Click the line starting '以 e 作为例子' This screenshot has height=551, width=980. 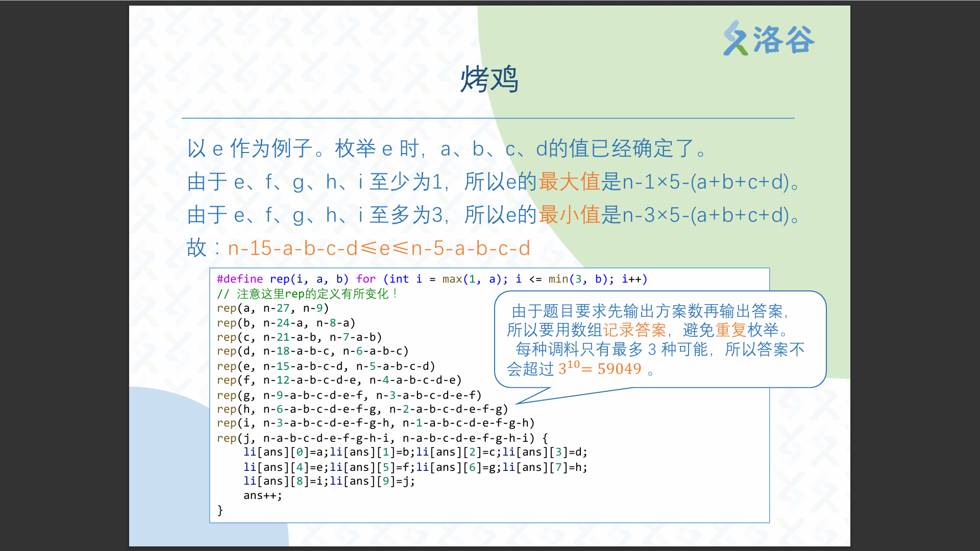(x=447, y=148)
